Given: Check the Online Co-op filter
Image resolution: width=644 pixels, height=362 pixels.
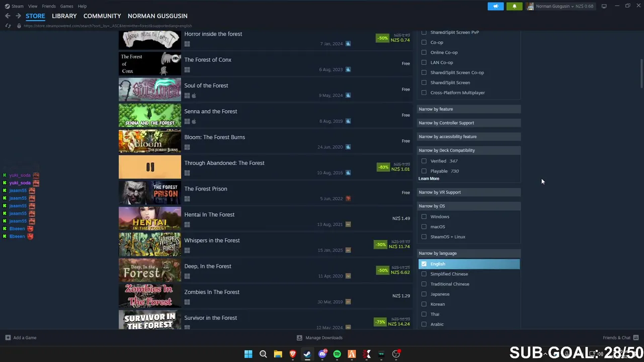Looking at the screenshot, I should point(424,52).
